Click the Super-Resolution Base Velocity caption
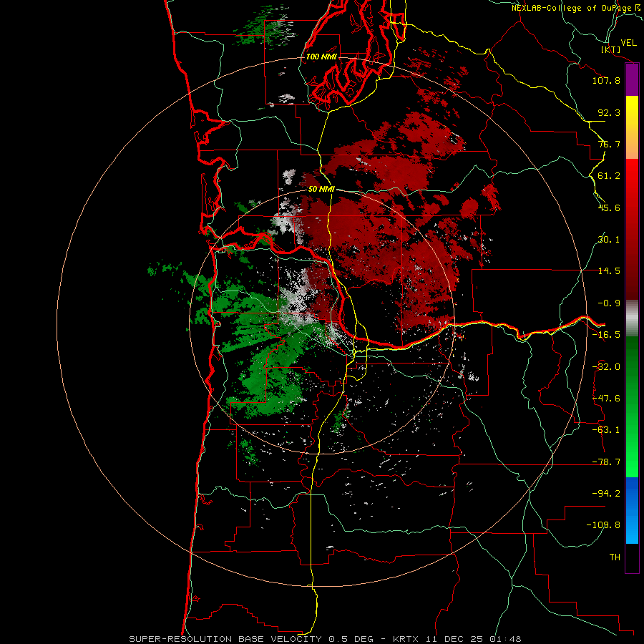 click(325, 639)
